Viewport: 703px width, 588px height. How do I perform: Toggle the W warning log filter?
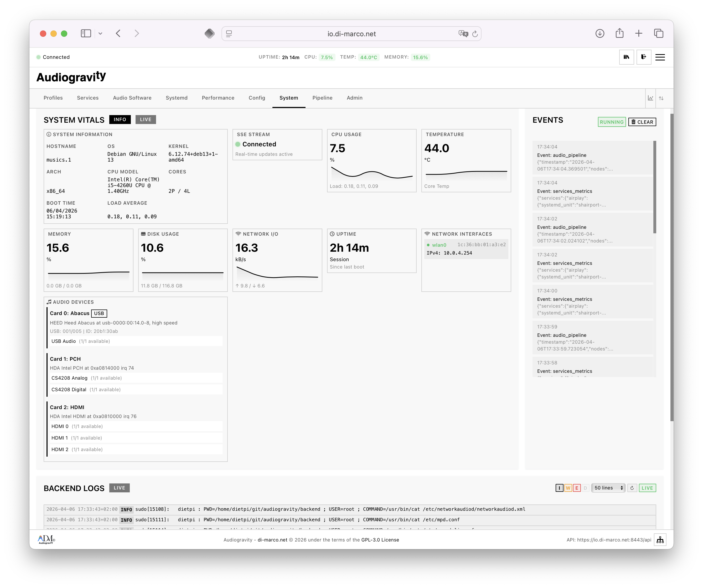(x=568, y=488)
